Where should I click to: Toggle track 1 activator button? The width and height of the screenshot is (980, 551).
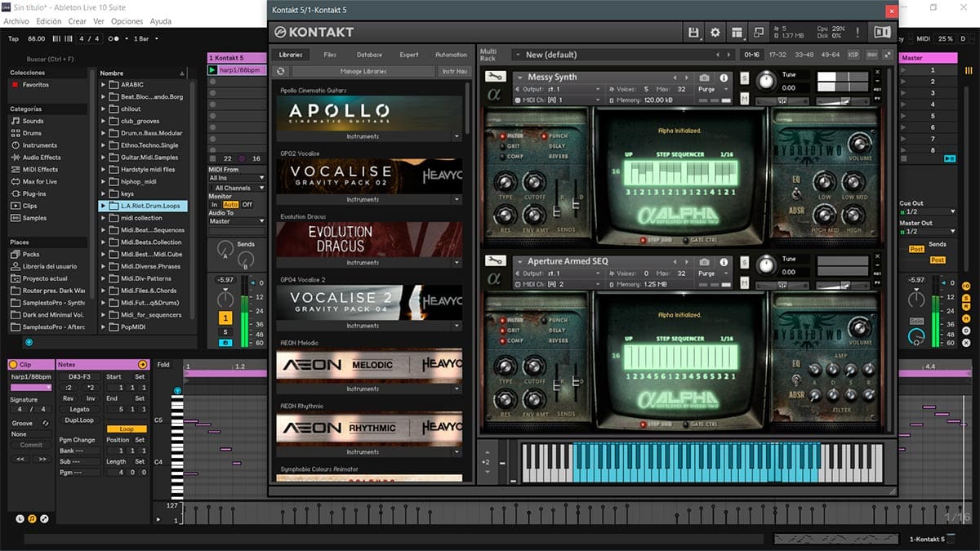pos(226,317)
